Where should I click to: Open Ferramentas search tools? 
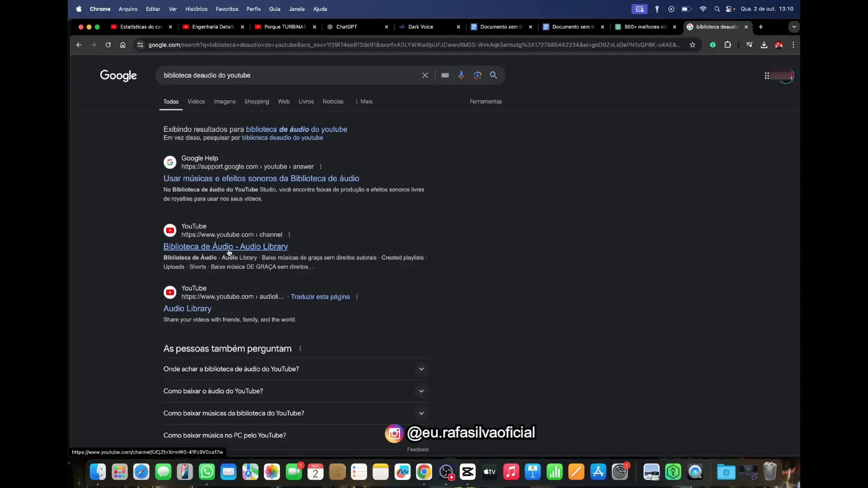coord(486,102)
